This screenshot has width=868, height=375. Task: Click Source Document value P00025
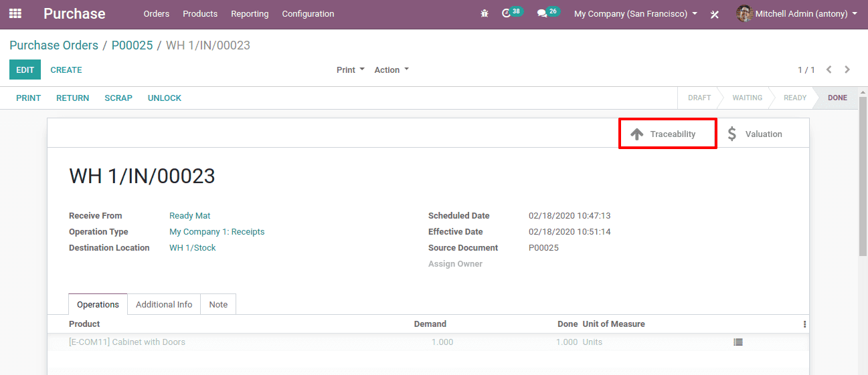click(x=543, y=248)
